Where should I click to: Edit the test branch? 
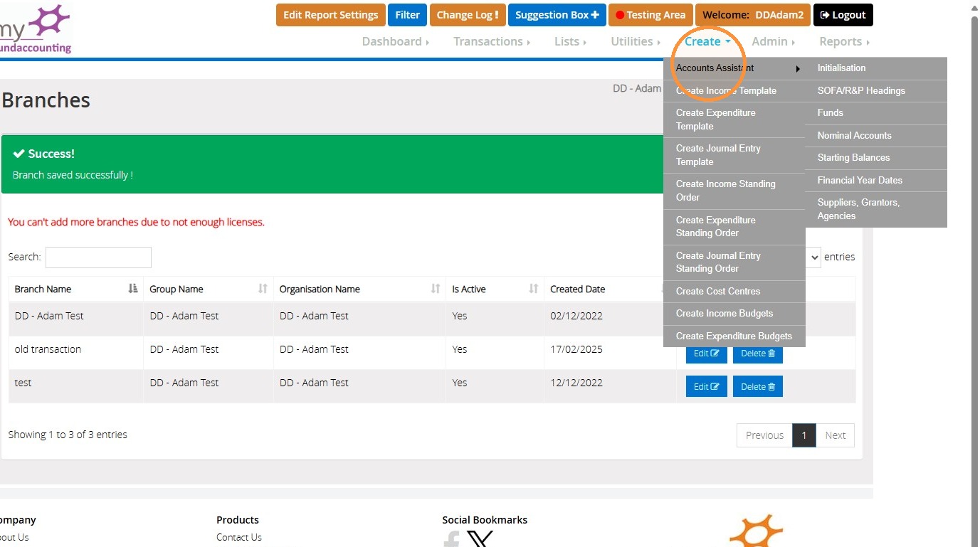pos(706,386)
